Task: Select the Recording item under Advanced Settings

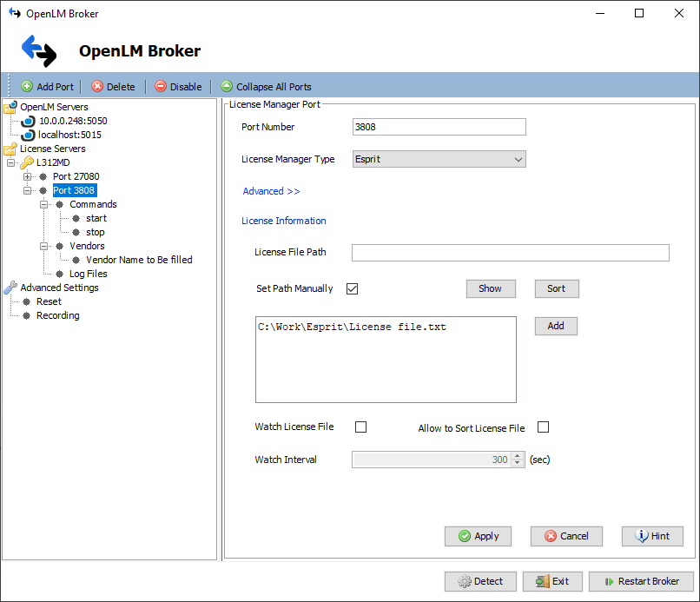Action: click(57, 315)
